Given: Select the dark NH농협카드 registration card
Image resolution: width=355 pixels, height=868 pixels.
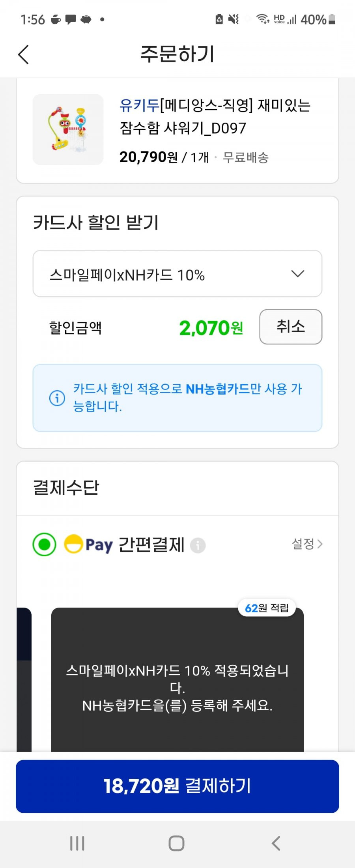Looking at the screenshot, I should pyautogui.click(x=177, y=680).
